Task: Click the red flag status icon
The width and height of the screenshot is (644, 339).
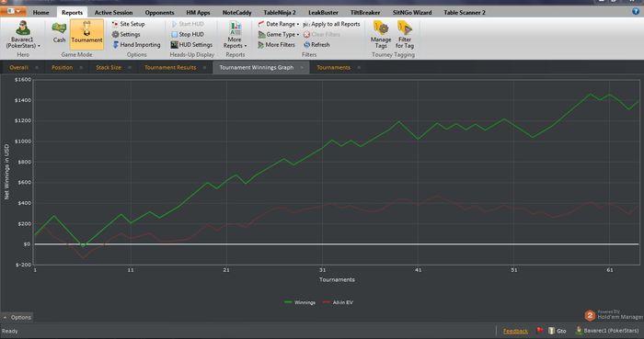Action: point(539,331)
